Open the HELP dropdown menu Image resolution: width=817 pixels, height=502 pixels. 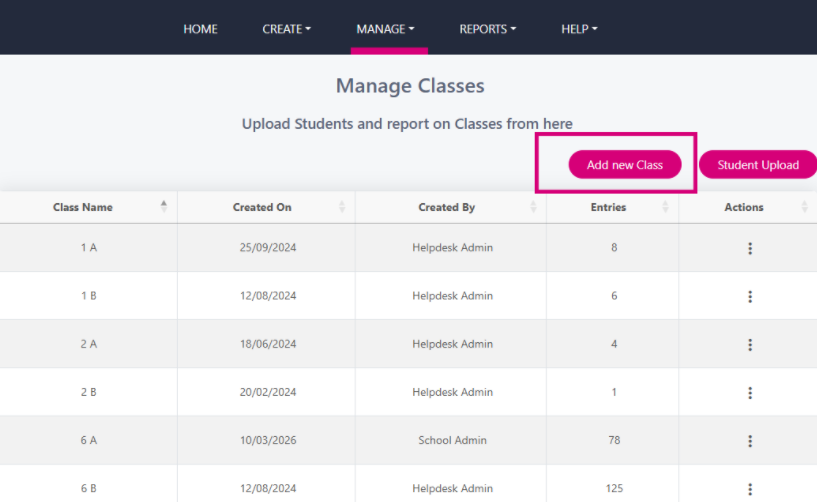[579, 29]
